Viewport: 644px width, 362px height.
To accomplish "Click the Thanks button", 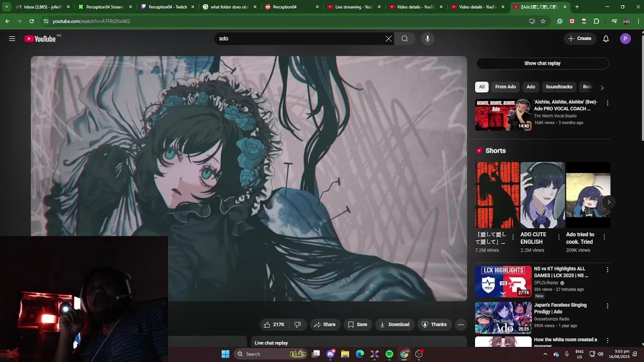I will (434, 325).
